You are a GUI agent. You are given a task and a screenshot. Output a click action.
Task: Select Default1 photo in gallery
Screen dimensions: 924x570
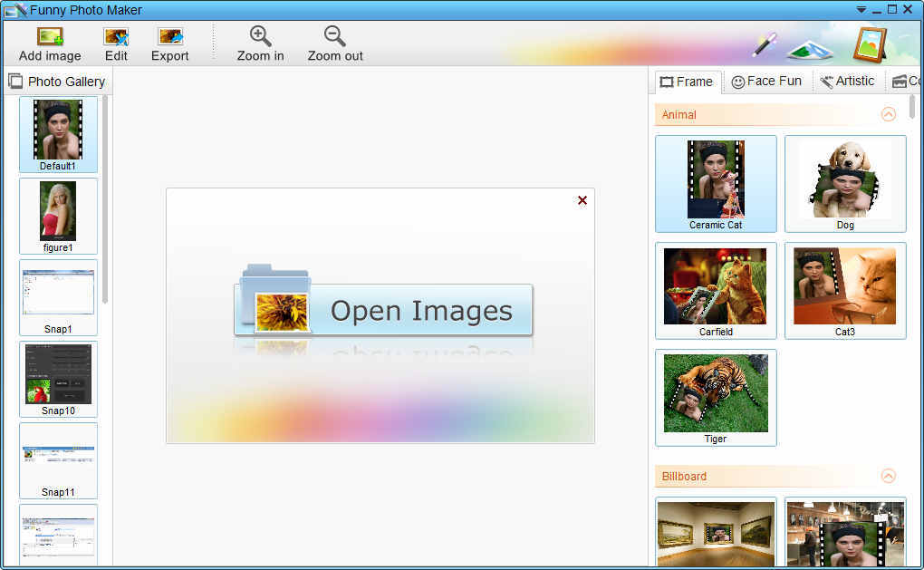58,134
